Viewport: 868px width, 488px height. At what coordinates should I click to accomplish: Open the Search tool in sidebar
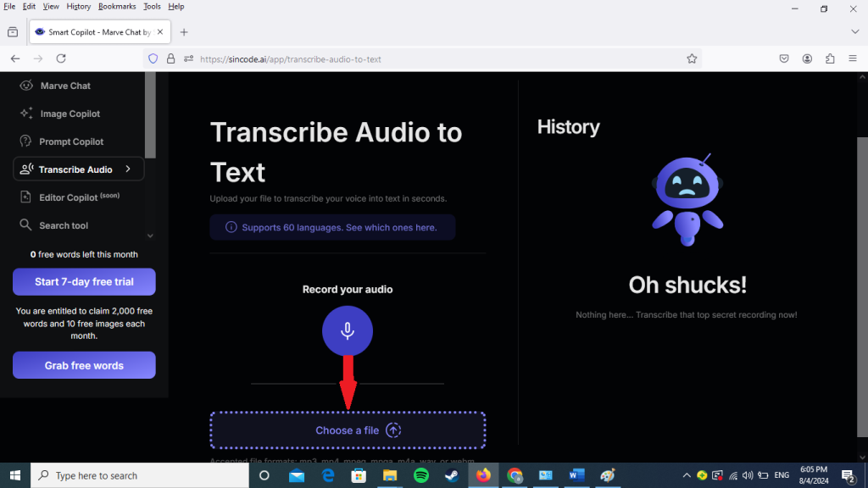tap(63, 225)
